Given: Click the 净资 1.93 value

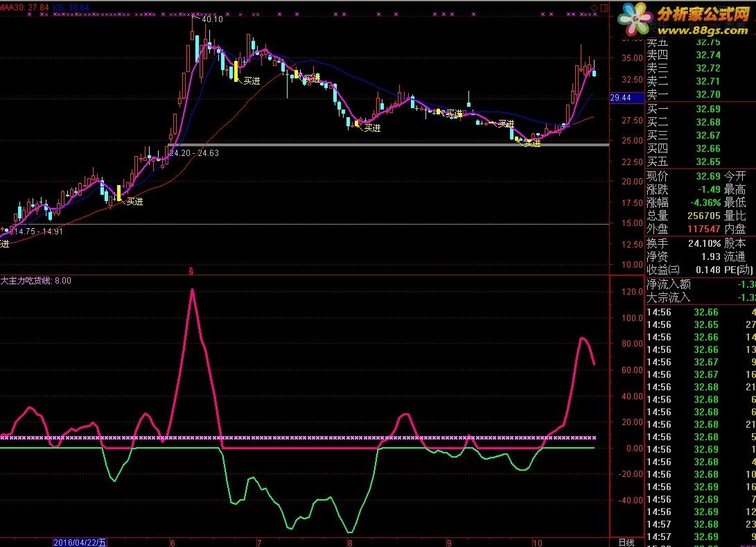Looking at the screenshot, I should click(711, 257).
